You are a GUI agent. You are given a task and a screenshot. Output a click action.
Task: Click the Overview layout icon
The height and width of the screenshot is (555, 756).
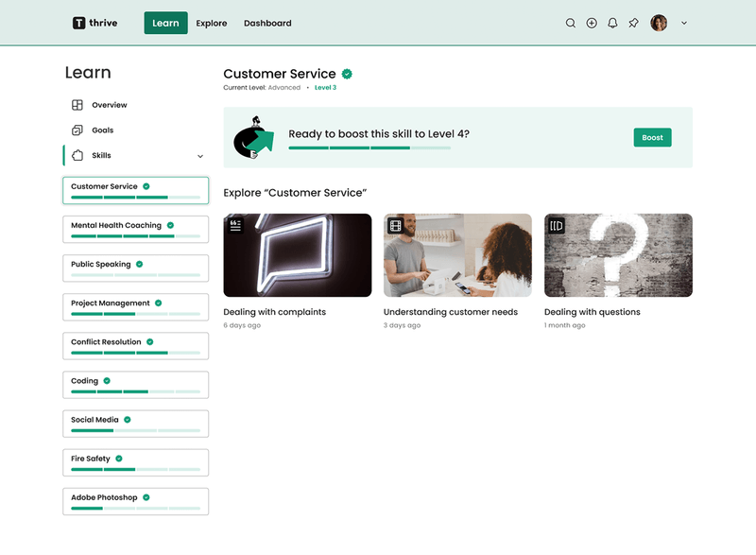77,105
